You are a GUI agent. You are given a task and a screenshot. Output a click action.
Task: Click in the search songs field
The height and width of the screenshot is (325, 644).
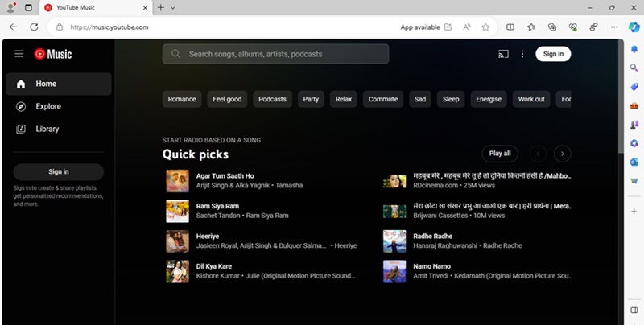[275, 54]
